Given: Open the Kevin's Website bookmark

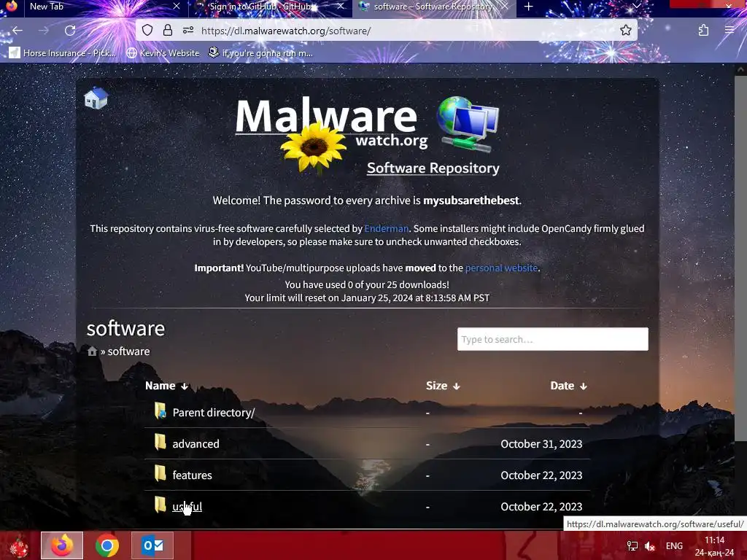Looking at the screenshot, I should pyautogui.click(x=163, y=52).
